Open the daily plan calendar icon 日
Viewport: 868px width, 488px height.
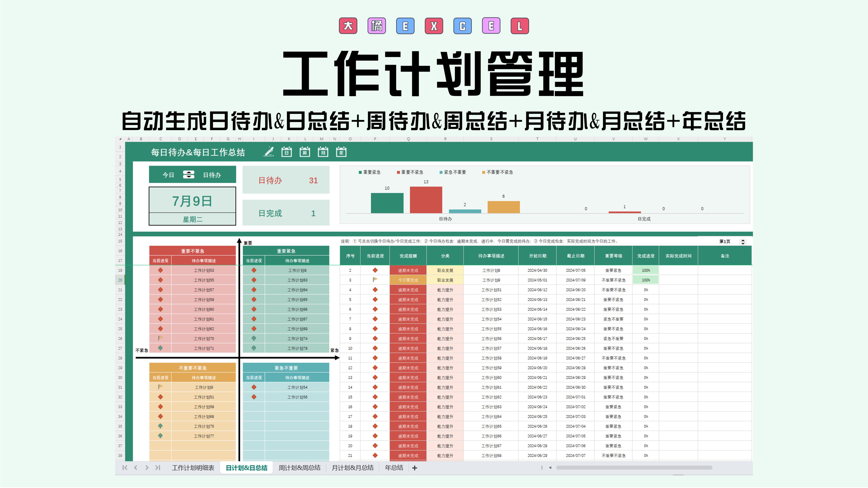tap(286, 152)
